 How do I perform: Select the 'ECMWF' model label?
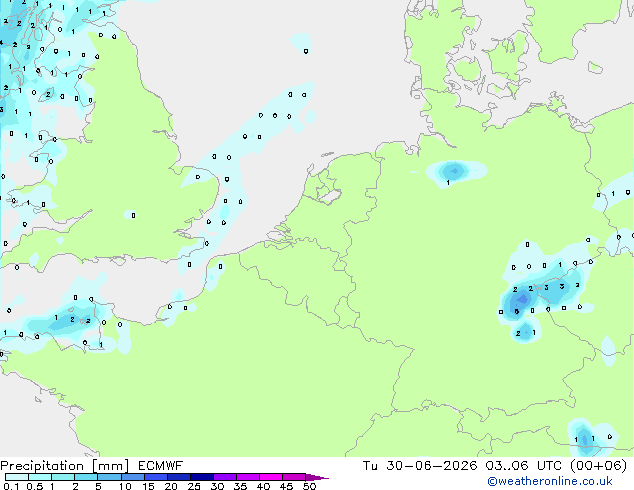161,466
